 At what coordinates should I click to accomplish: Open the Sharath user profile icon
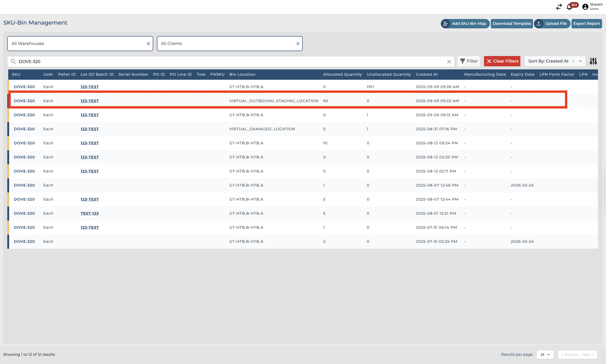pyautogui.click(x=585, y=7)
